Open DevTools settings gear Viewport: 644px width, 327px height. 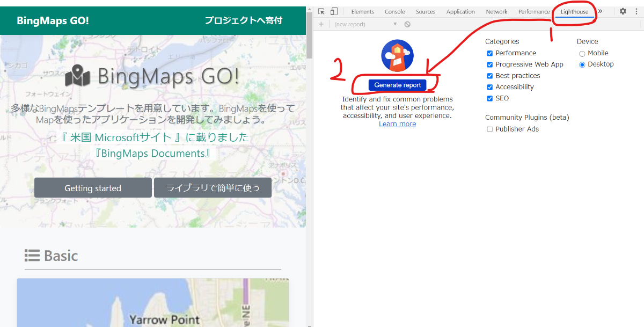[x=623, y=11]
